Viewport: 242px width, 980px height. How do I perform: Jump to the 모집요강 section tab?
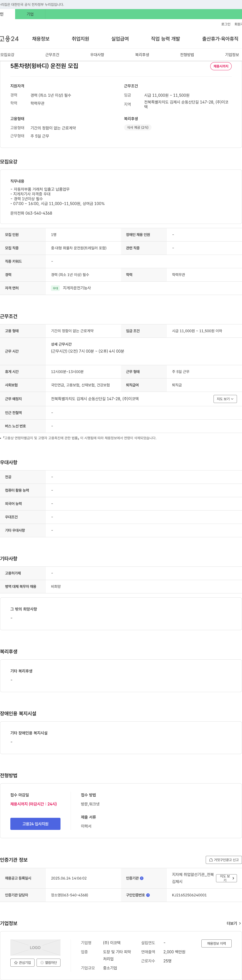click(x=7, y=55)
